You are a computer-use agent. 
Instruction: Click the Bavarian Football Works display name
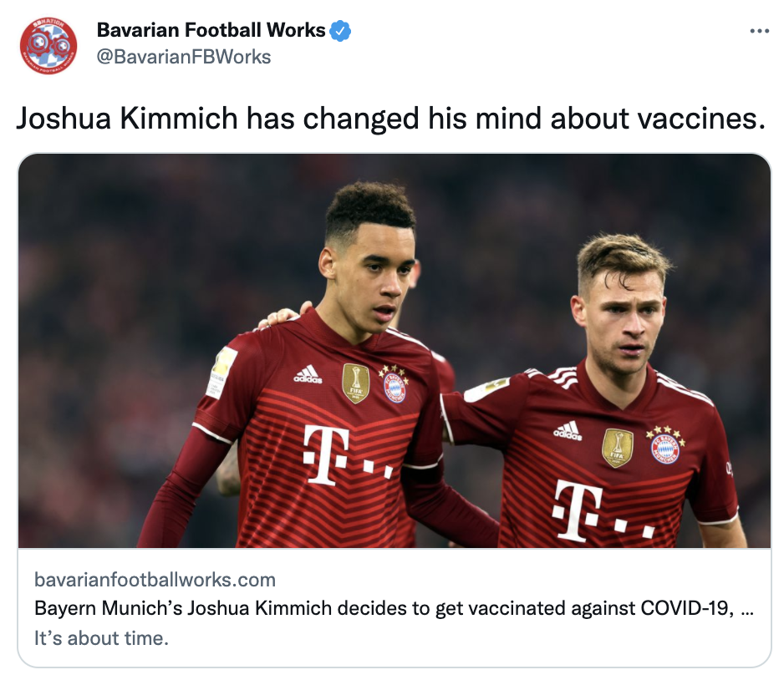point(211,30)
